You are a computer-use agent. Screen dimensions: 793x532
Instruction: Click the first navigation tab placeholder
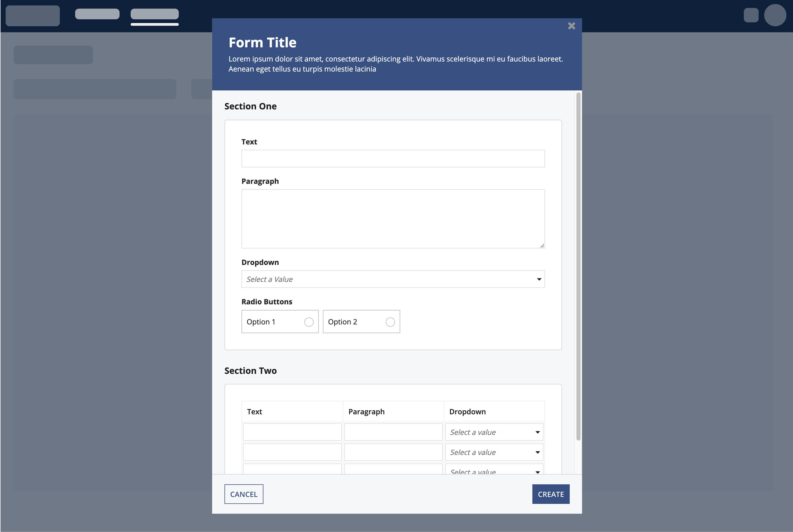pyautogui.click(x=97, y=14)
